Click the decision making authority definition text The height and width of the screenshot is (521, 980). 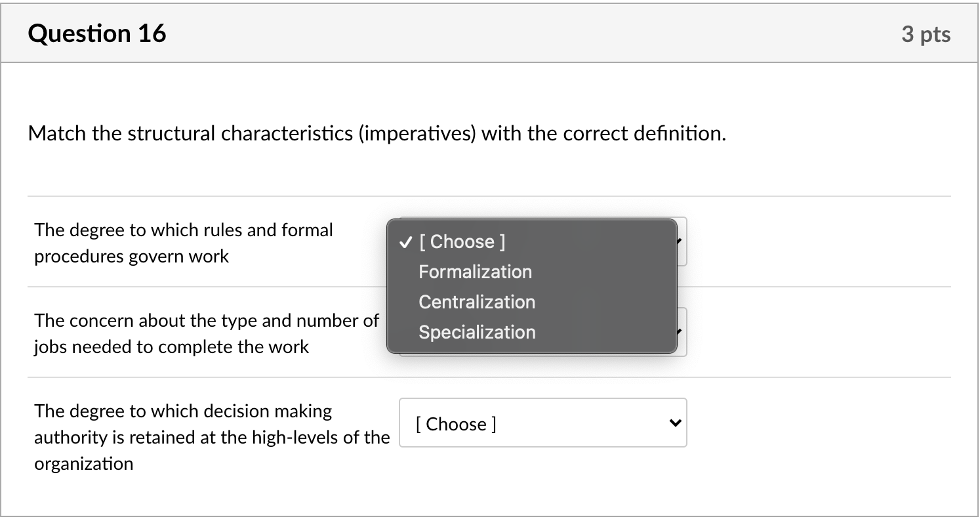pos(211,436)
